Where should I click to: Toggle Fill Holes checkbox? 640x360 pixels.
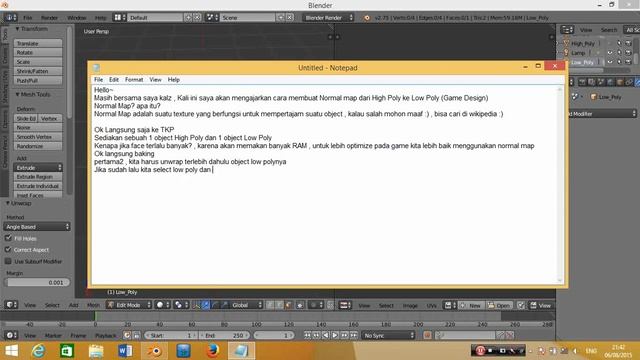(x=8, y=238)
